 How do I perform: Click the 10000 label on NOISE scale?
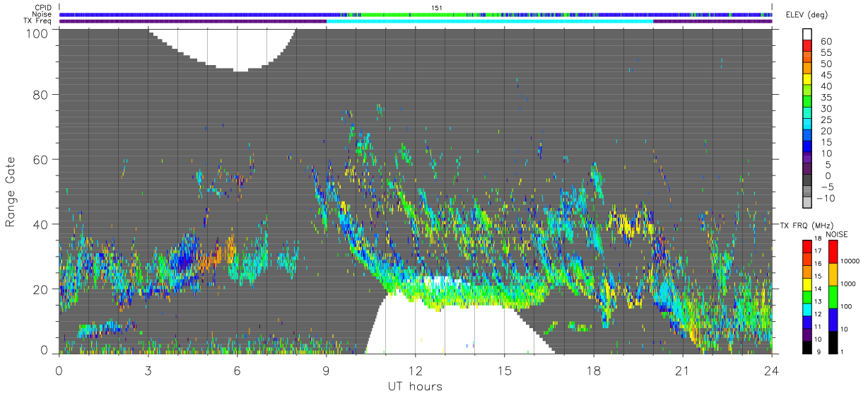(x=849, y=262)
